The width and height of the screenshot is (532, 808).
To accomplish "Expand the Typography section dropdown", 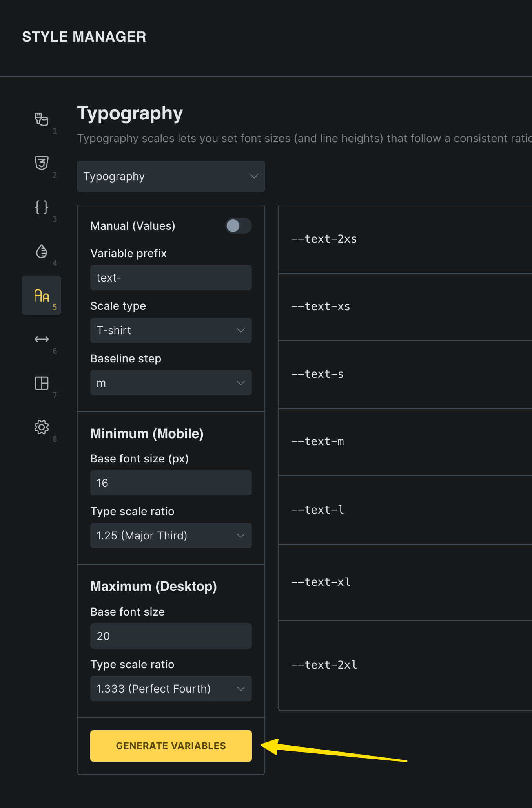I will click(171, 176).
